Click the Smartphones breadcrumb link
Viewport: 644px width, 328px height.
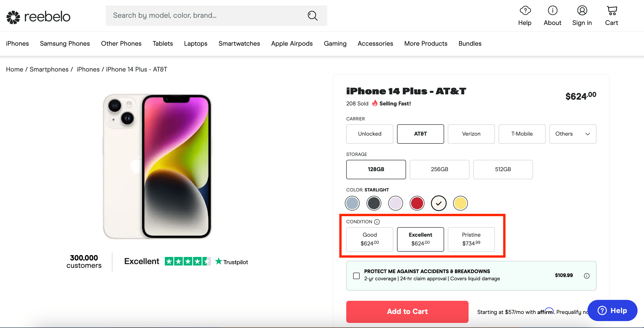point(49,69)
